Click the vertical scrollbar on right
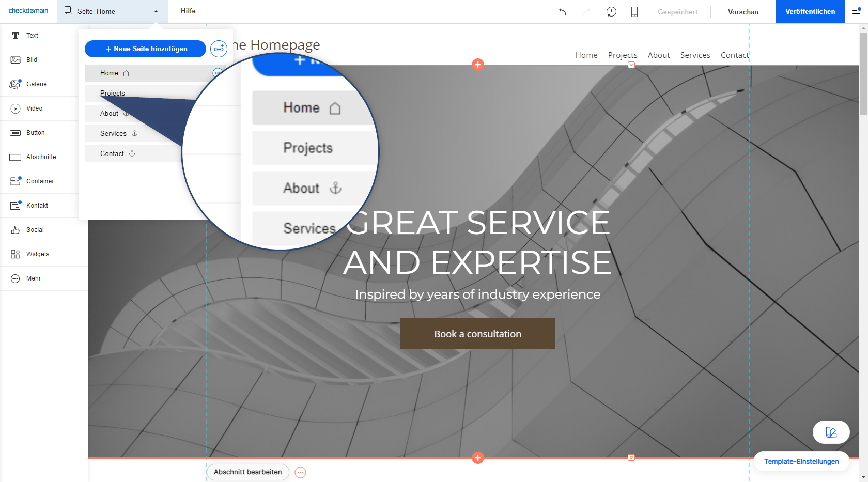This screenshot has height=482, width=868. coord(863,72)
